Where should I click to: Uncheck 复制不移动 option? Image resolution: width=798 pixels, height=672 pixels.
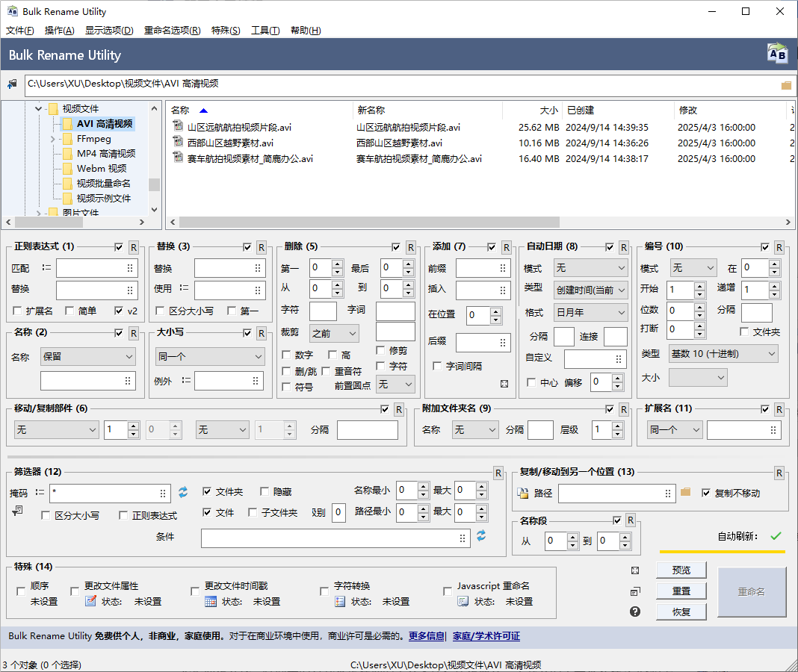coord(705,493)
